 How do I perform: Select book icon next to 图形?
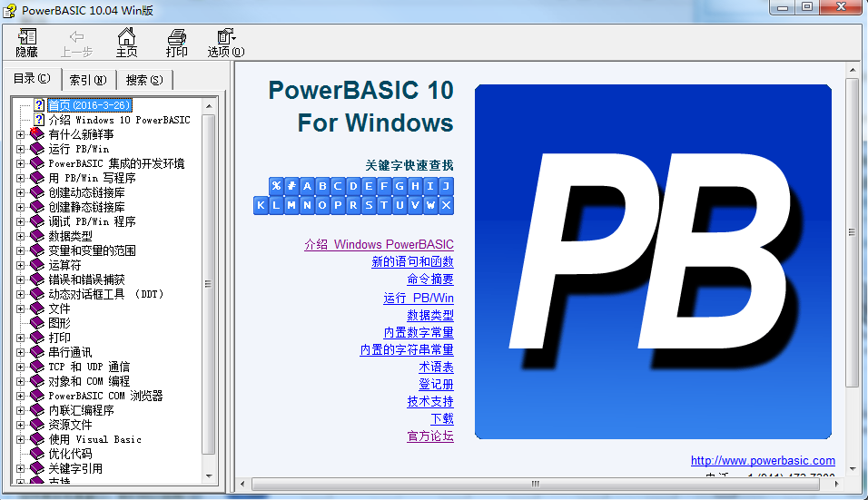point(37,322)
